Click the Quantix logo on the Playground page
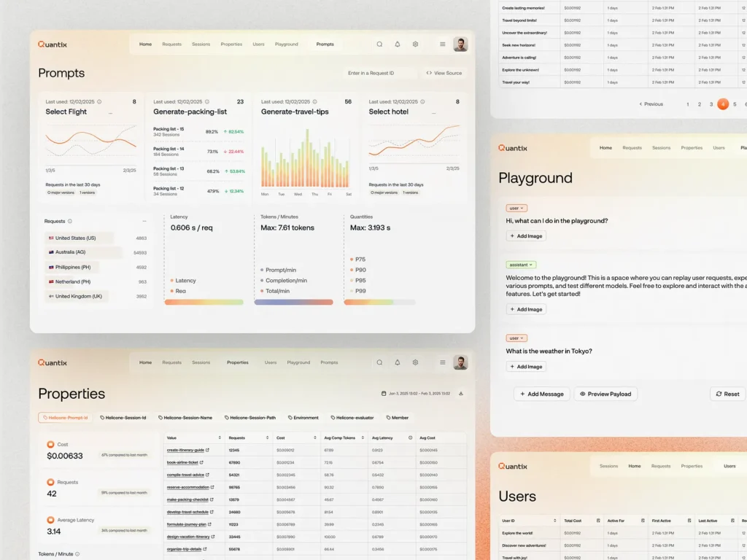The image size is (747, 560). pyautogui.click(x=513, y=148)
